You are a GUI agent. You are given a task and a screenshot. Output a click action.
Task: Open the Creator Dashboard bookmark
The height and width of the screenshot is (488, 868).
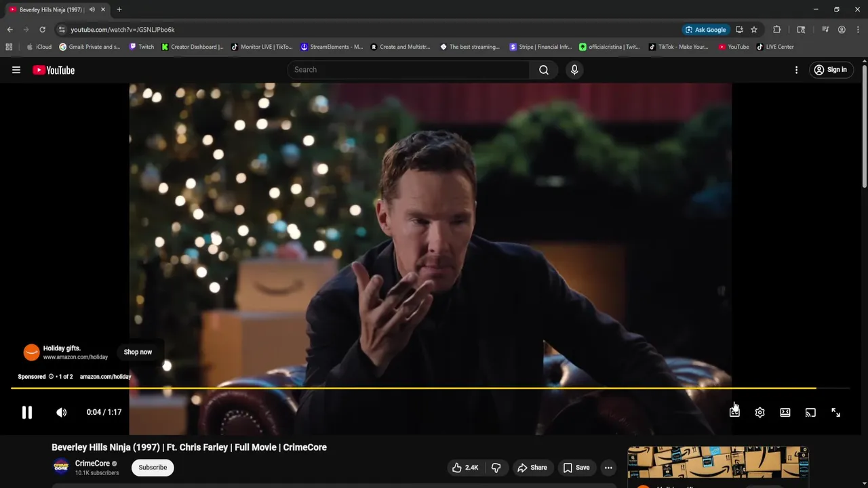pyautogui.click(x=193, y=47)
